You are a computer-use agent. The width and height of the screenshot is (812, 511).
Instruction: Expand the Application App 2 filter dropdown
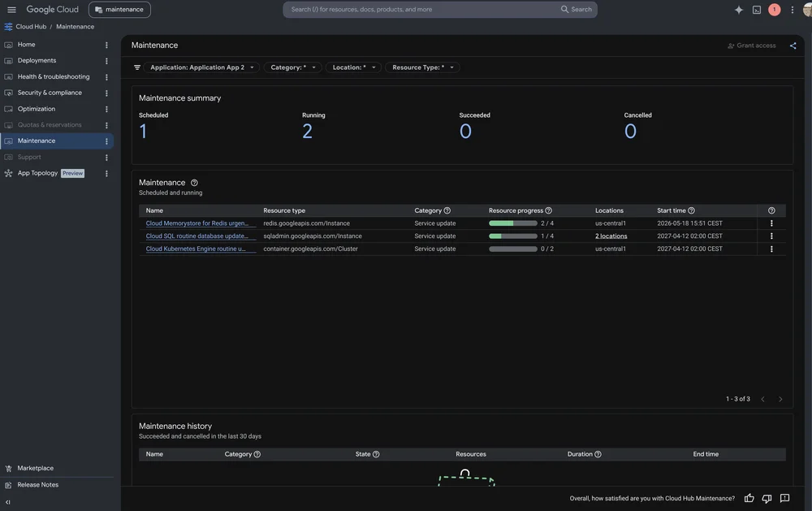click(x=201, y=67)
